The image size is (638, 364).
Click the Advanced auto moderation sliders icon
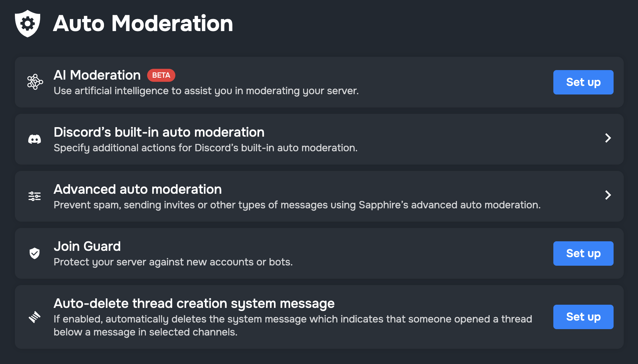35,196
